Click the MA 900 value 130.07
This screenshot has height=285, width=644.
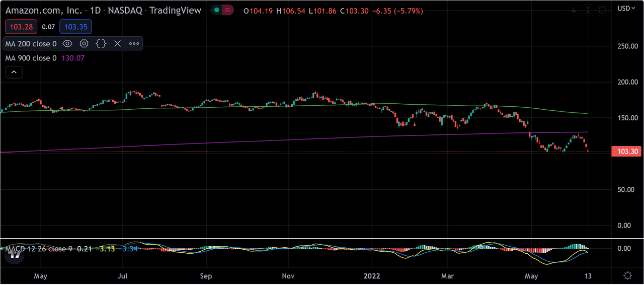pyautogui.click(x=73, y=58)
